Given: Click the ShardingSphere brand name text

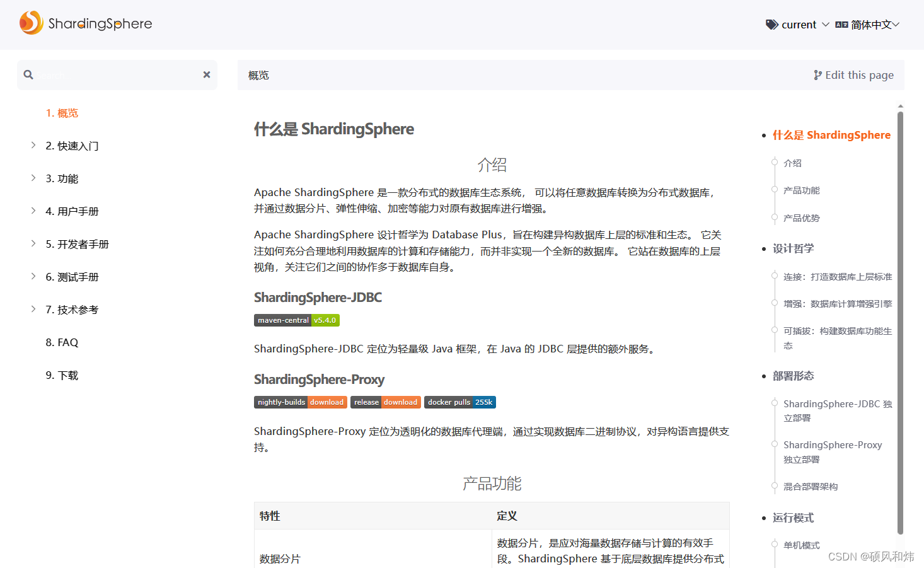Looking at the screenshot, I should pos(100,24).
